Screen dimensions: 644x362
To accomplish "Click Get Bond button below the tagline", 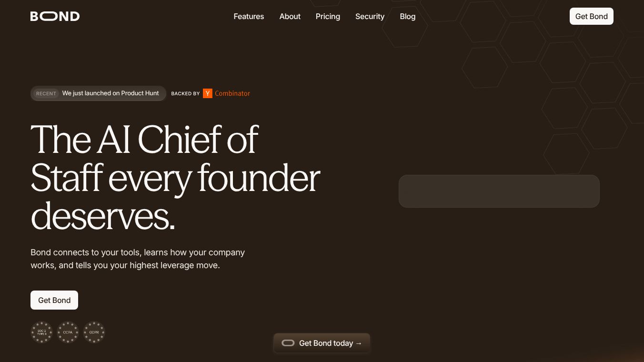I will click(x=54, y=300).
